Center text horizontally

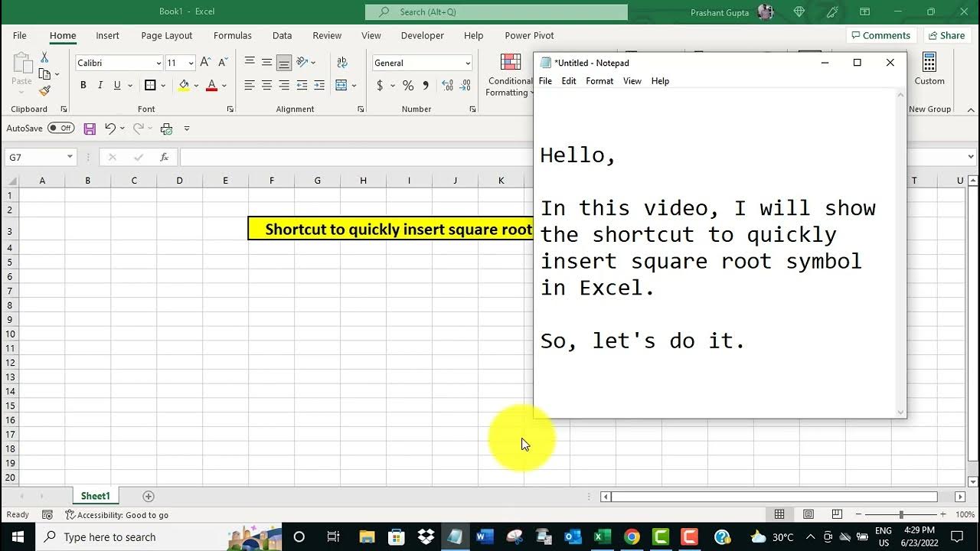point(266,86)
